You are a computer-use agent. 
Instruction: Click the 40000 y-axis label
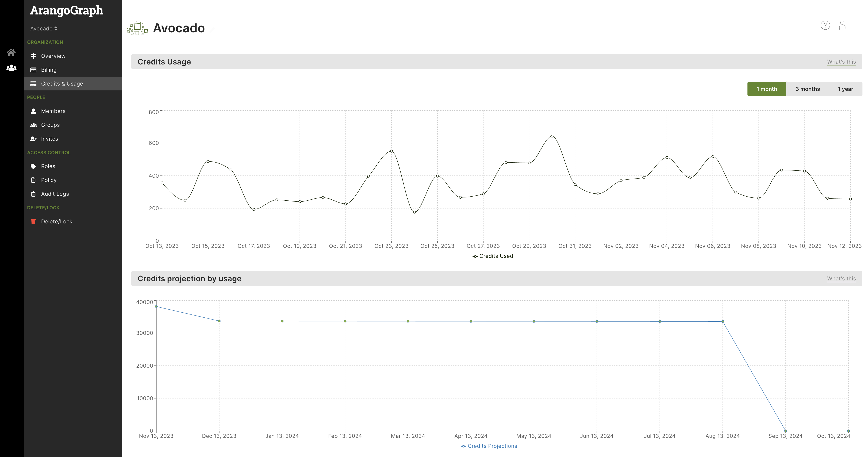click(x=145, y=302)
